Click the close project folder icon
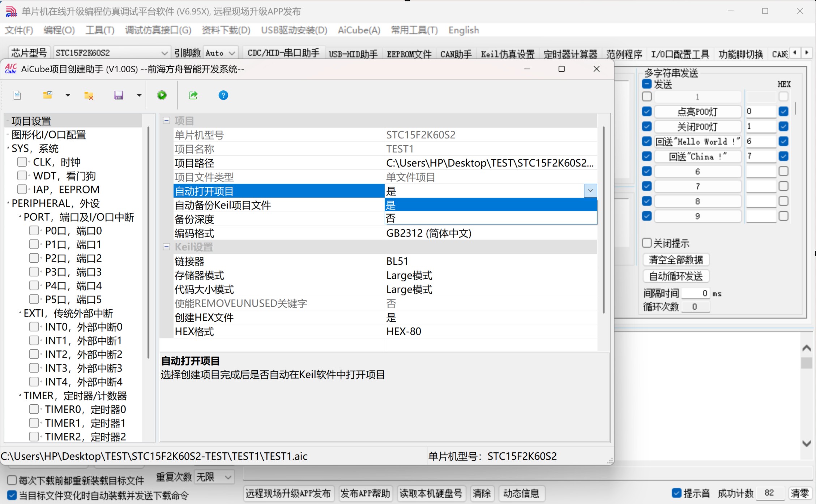 pos(89,95)
